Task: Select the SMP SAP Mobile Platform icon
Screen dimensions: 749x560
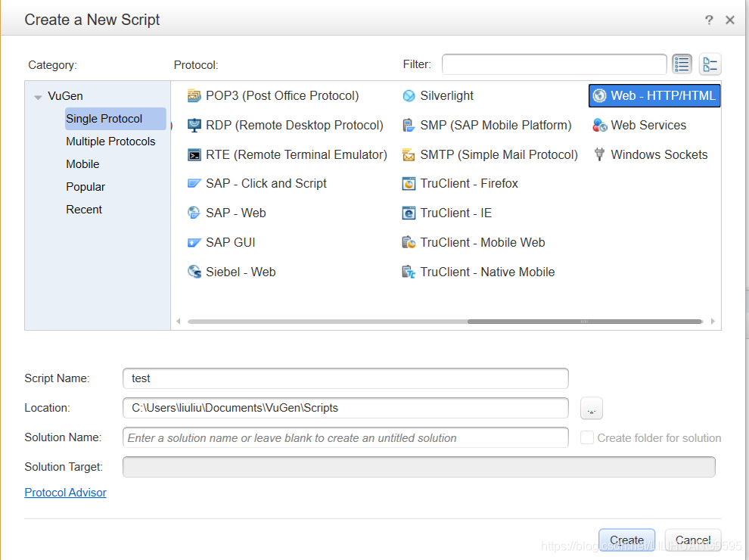Action: [x=409, y=125]
